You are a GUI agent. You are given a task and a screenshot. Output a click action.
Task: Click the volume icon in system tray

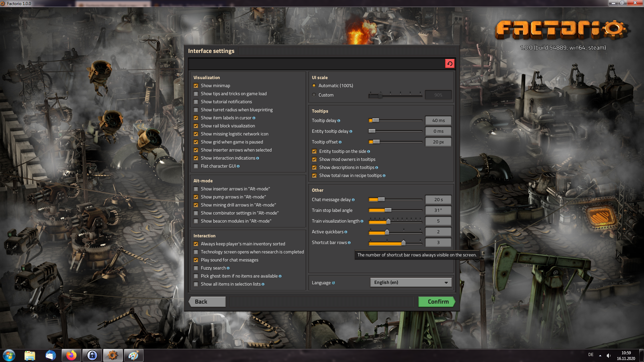608,355
